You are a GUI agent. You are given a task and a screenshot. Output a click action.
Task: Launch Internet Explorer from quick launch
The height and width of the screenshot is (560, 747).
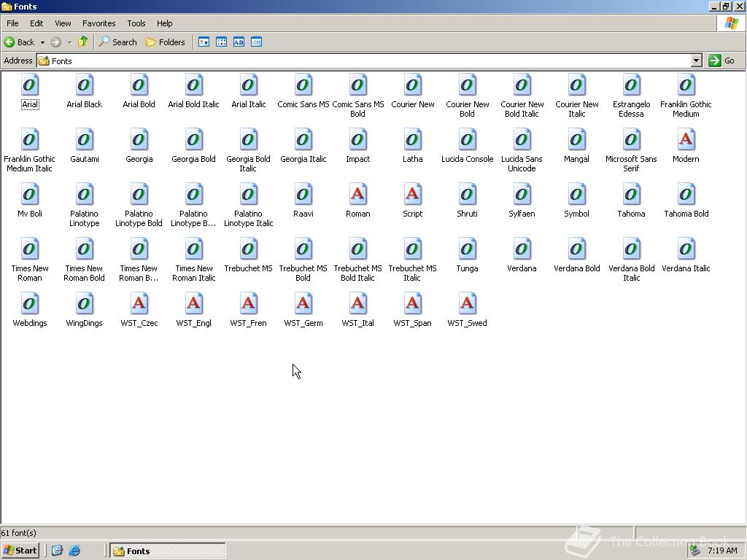click(x=74, y=551)
